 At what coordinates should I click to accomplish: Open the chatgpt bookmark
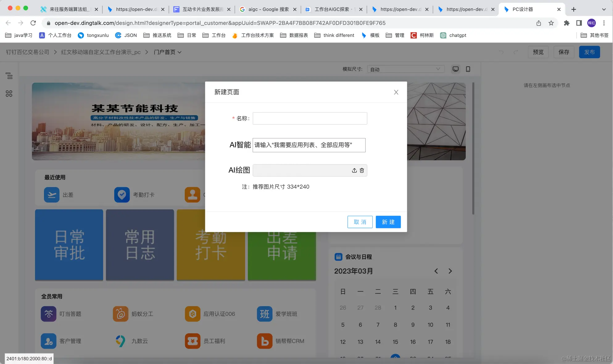(x=453, y=35)
